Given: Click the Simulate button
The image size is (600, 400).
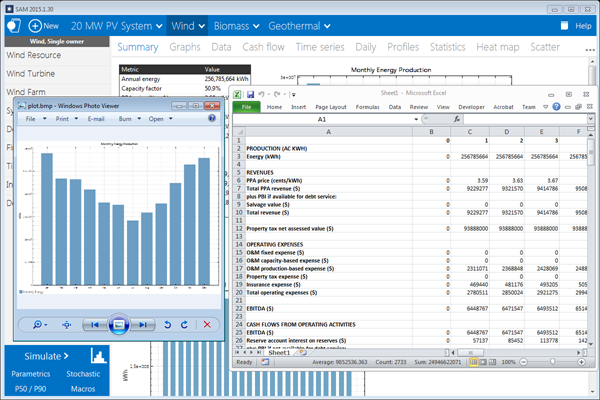Looking at the screenshot, I should (45, 355).
